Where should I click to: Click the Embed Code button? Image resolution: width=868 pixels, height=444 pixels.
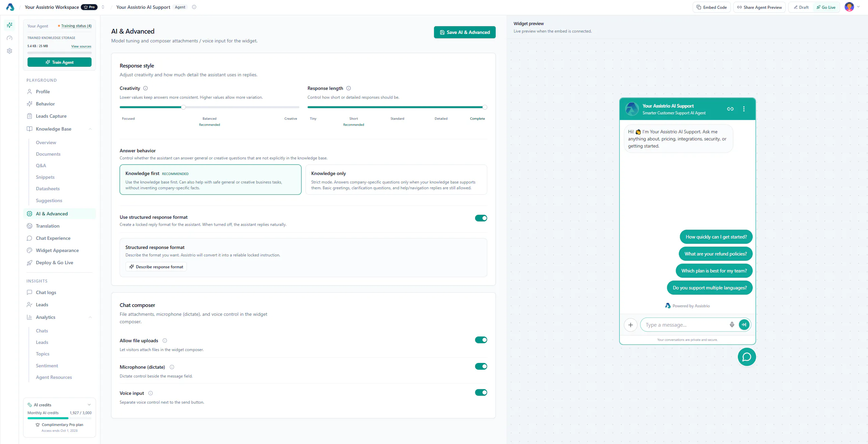point(711,7)
